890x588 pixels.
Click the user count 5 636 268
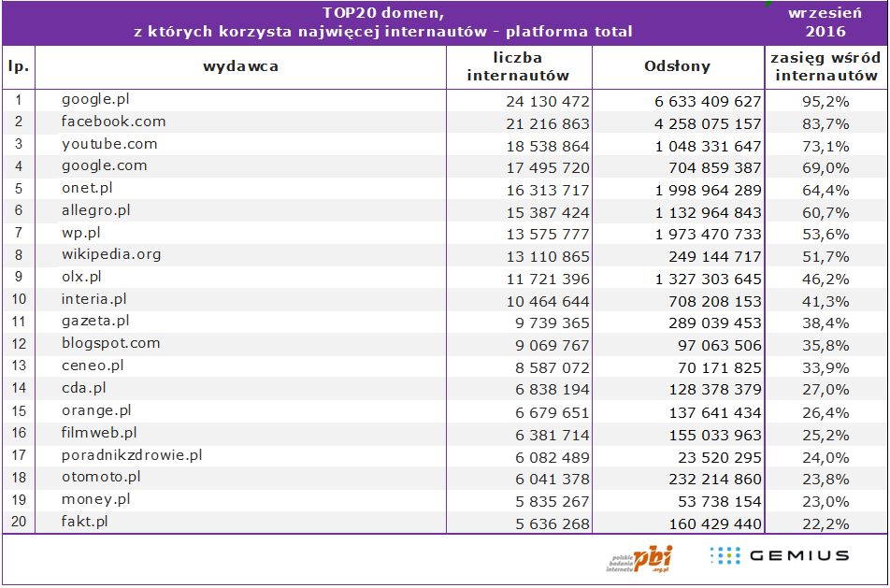pos(553,523)
